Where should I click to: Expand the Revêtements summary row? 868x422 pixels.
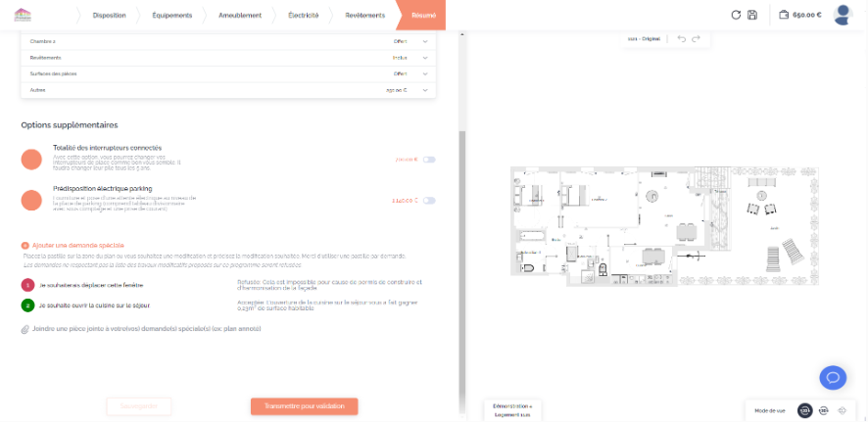coord(228,58)
